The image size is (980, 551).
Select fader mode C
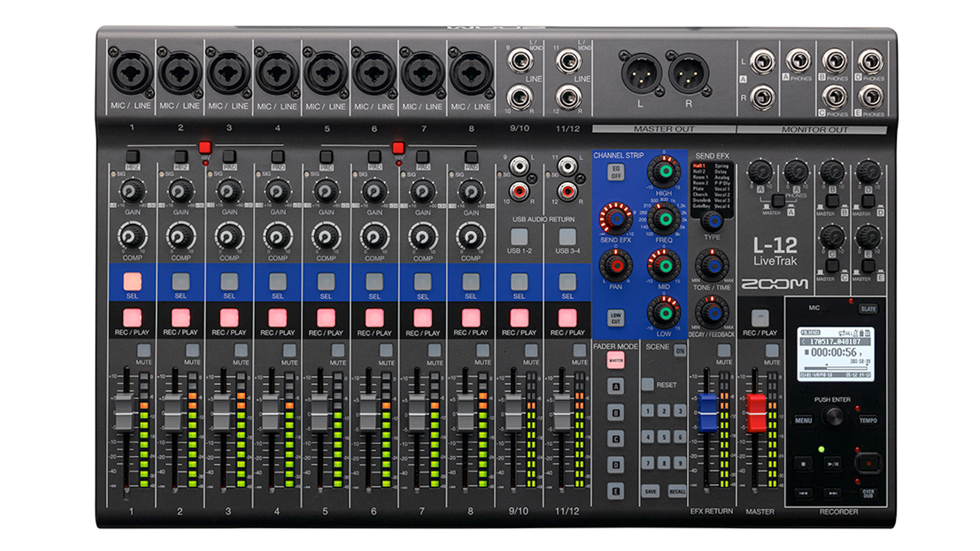point(616,439)
